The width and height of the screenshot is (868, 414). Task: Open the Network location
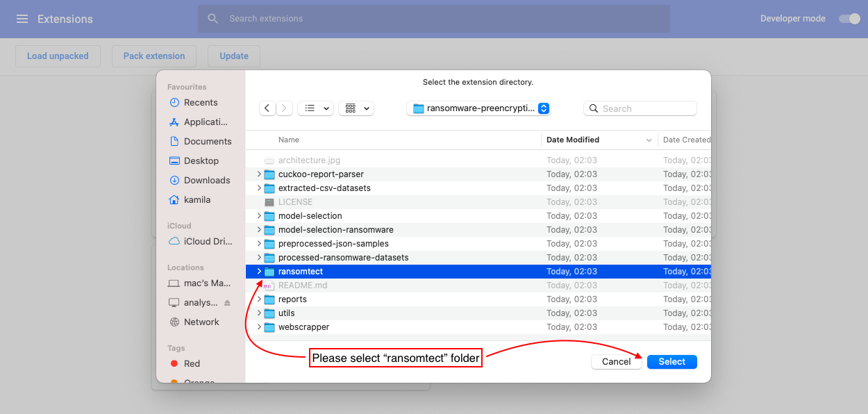pyautogui.click(x=201, y=322)
